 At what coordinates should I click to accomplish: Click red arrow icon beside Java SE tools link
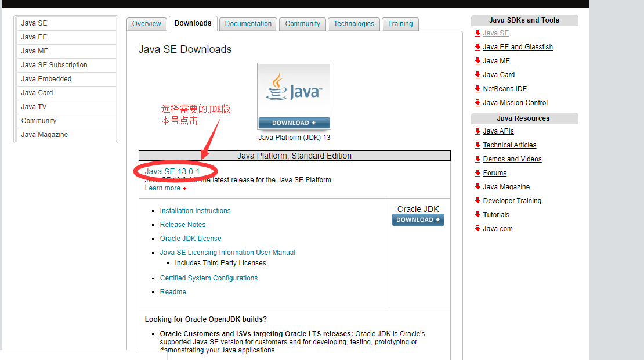pyautogui.click(x=477, y=33)
